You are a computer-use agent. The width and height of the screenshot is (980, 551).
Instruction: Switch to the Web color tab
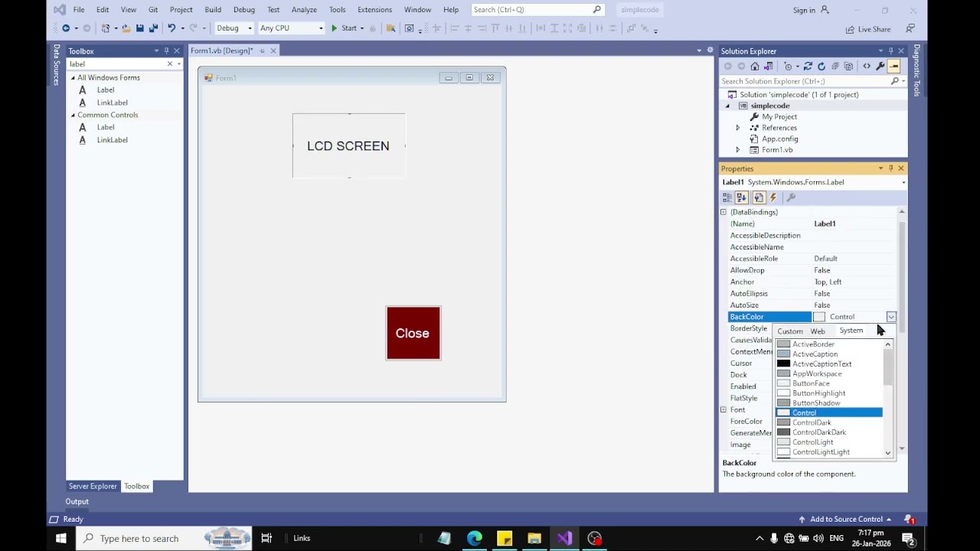click(x=818, y=331)
